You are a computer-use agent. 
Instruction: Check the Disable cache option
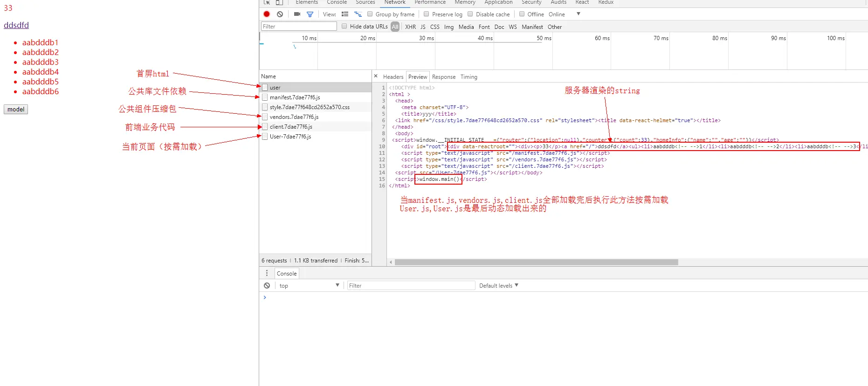pos(470,14)
